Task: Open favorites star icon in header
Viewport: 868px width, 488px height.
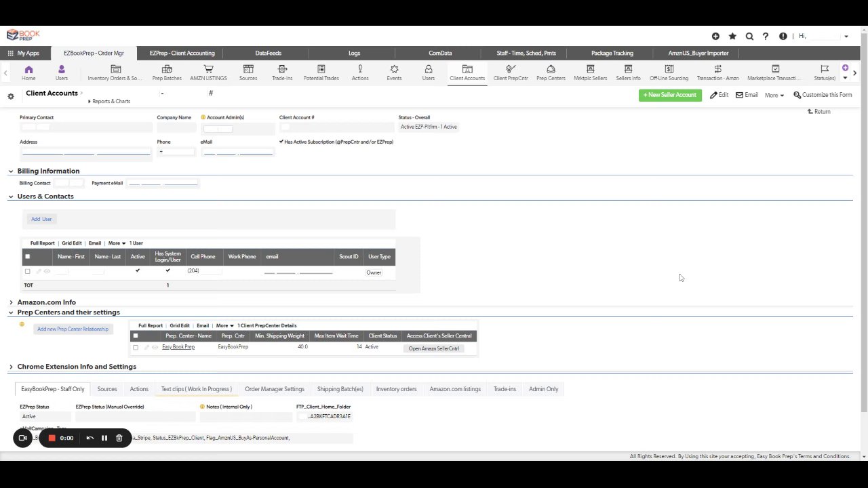Action: [x=732, y=36]
